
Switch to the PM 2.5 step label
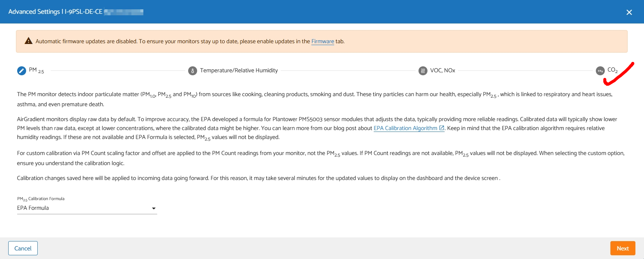(36, 70)
